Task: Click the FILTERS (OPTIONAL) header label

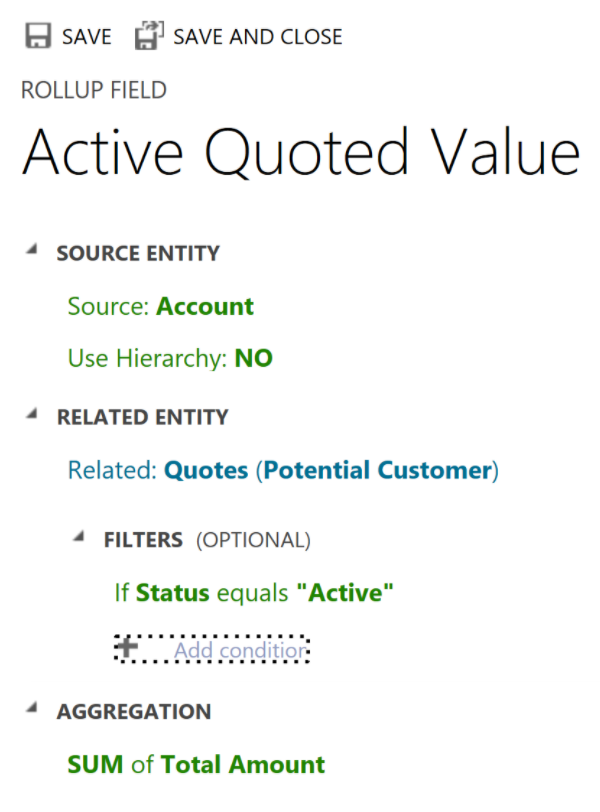Action: 207,540
